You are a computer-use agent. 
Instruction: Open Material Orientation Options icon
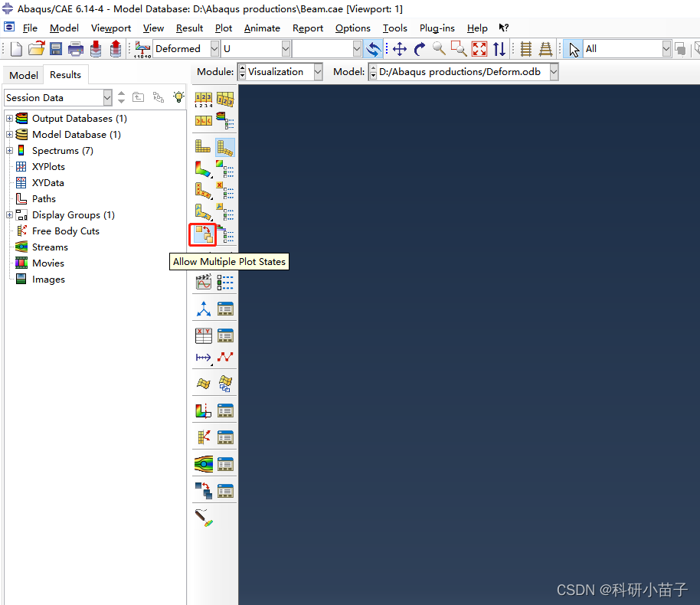(225, 211)
